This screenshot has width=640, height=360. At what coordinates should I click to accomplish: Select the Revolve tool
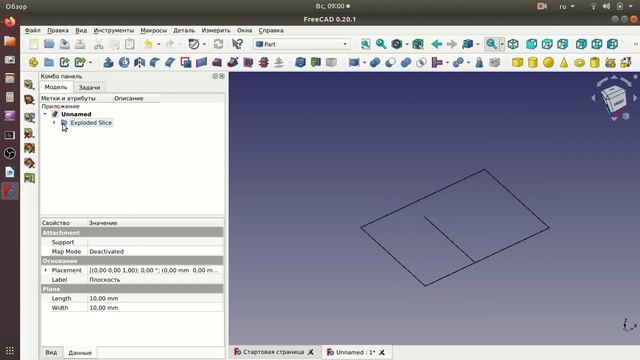pos(124,62)
